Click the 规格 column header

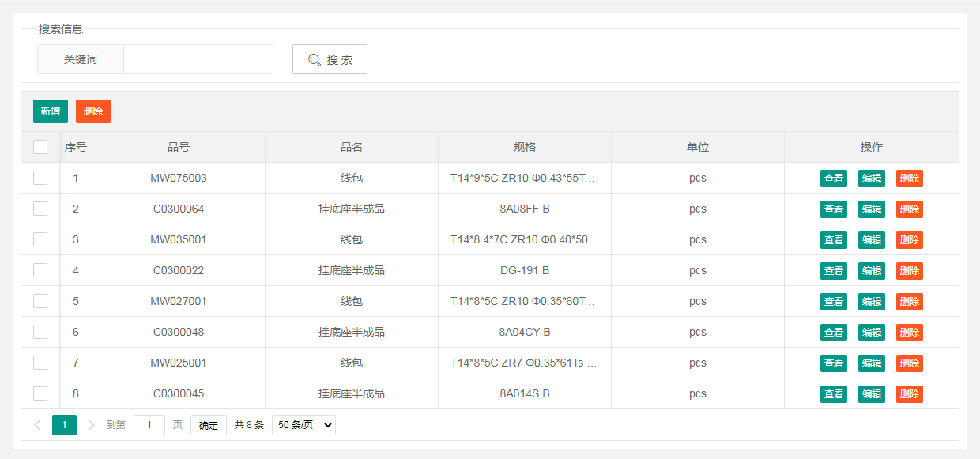(525, 147)
